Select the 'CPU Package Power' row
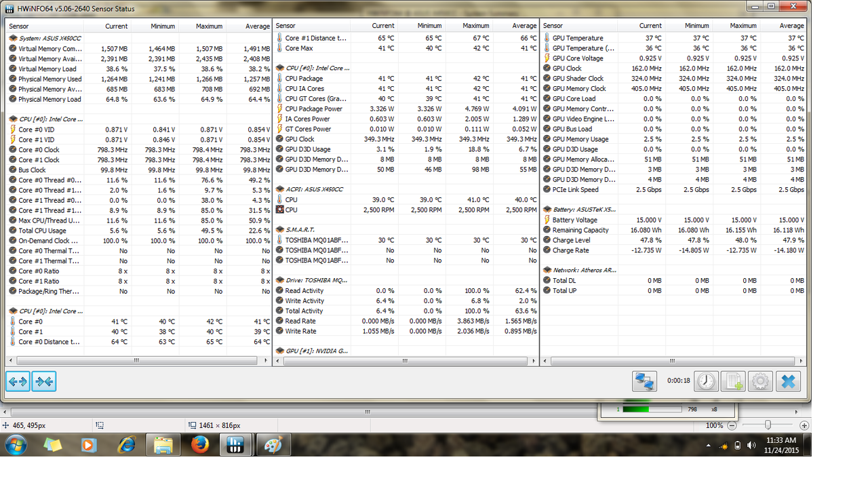This screenshot has width=868, height=485. 406,109
